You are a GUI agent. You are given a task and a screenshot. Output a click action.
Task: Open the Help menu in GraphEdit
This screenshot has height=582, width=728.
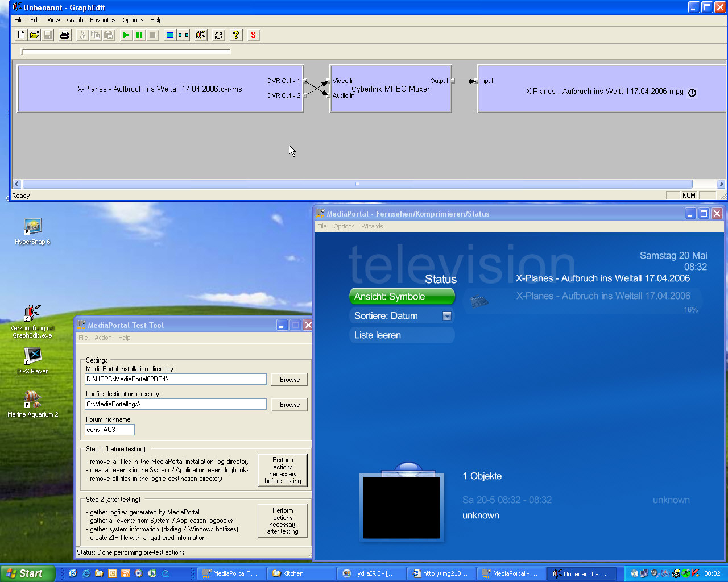(156, 20)
